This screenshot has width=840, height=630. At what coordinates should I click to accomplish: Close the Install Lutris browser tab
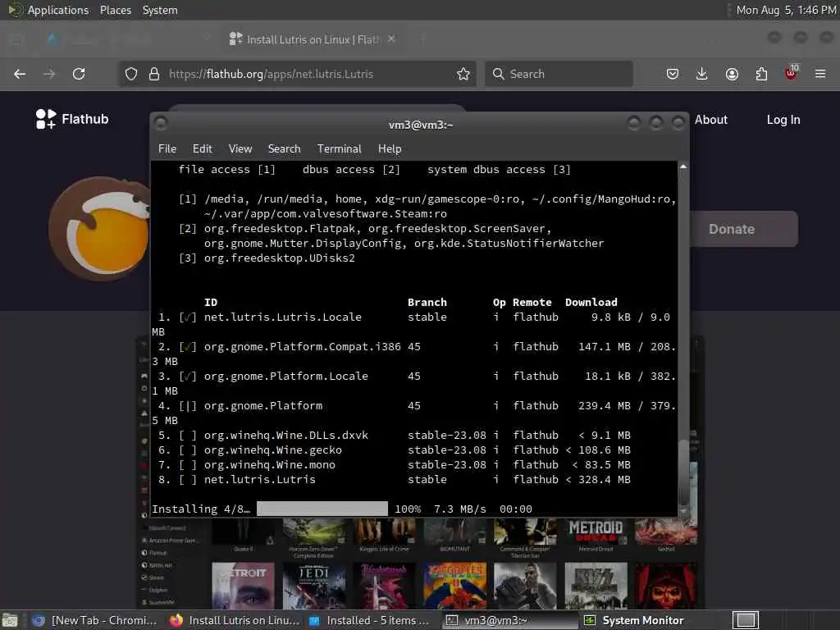391,39
